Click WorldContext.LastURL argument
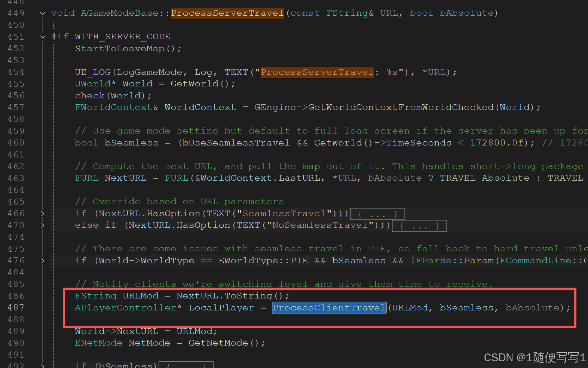 260,178
